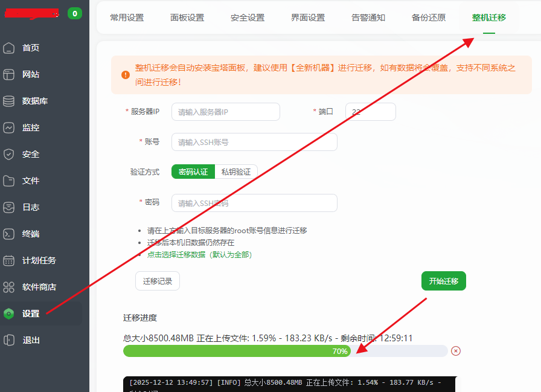Go to the 告警通知 tab
The image size is (541, 392).
[368, 18]
